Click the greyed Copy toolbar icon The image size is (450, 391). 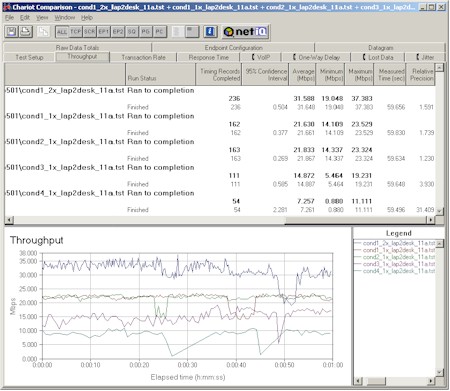(x=43, y=32)
